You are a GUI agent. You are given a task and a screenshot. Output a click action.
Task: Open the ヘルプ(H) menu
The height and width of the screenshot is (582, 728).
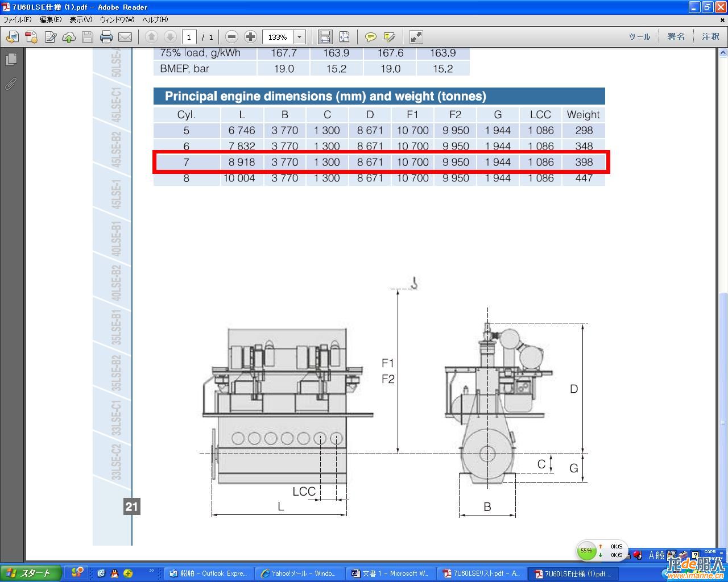(155, 19)
